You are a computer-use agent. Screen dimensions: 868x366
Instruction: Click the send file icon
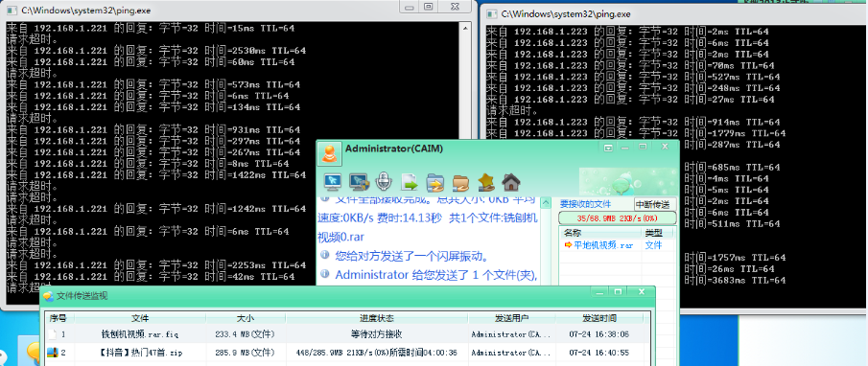[410, 181]
